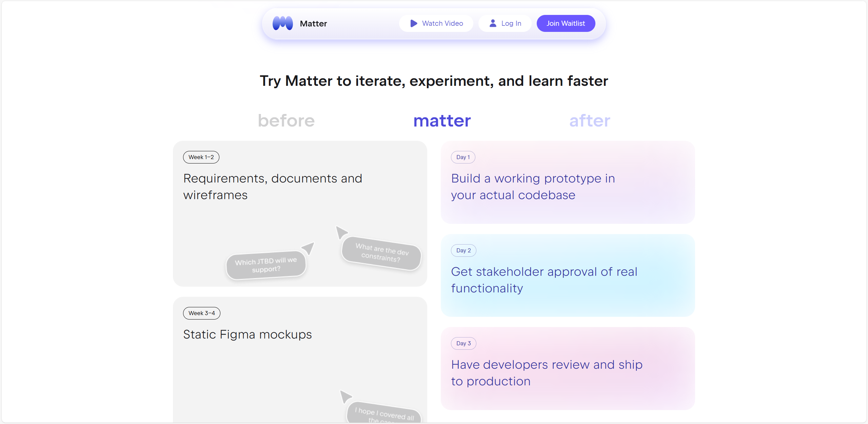Viewport: 868px width, 424px height.
Task: Switch to the after tab
Action: (590, 121)
